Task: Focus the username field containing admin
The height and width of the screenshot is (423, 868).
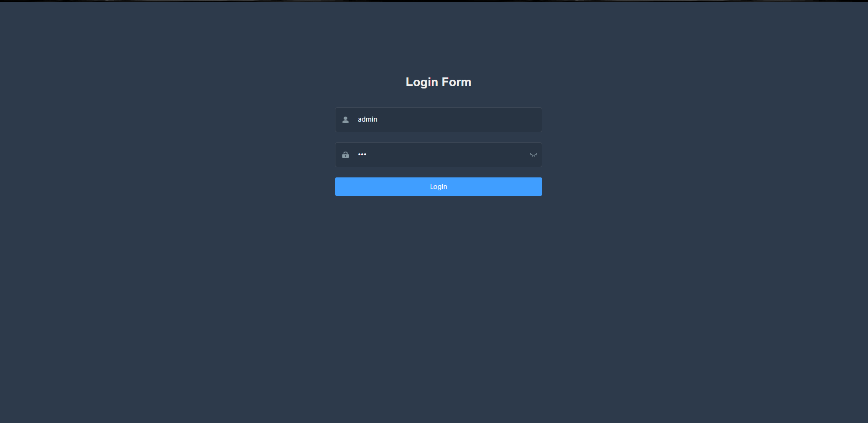Action: (x=438, y=120)
